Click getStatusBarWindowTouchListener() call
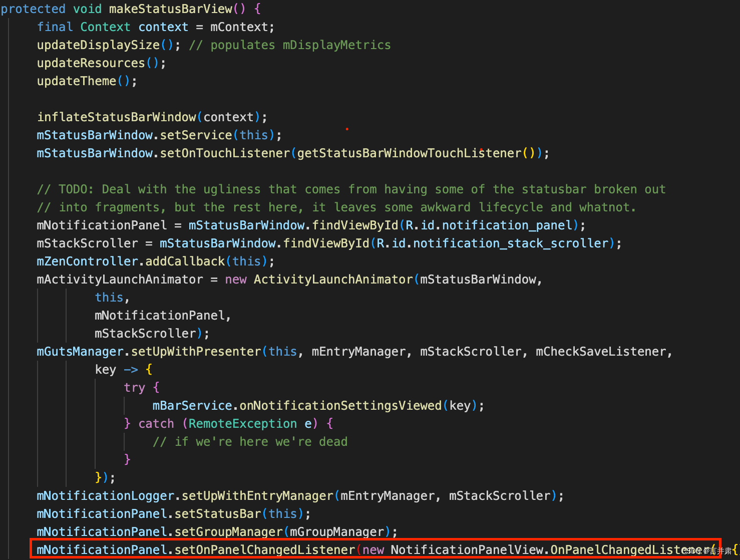This screenshot has height=560, width=740. (x=417, y=153)
